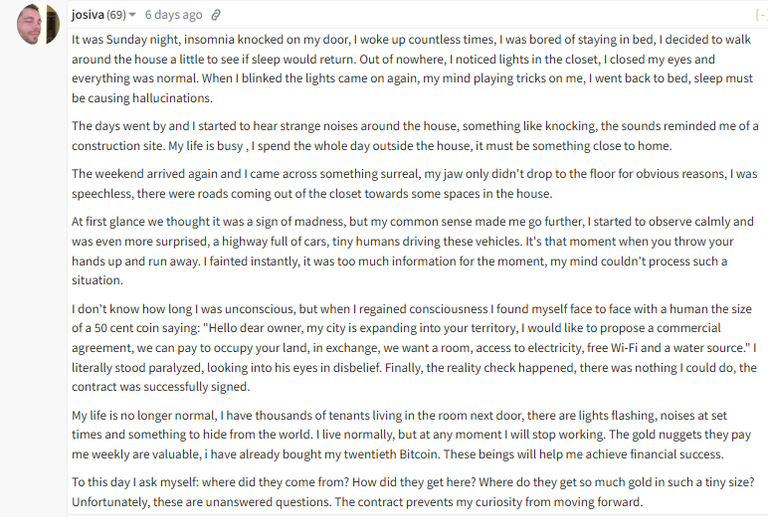Click the words '50 cent coin'
Viewport: 768px width, 517px height.
[127, 328]
